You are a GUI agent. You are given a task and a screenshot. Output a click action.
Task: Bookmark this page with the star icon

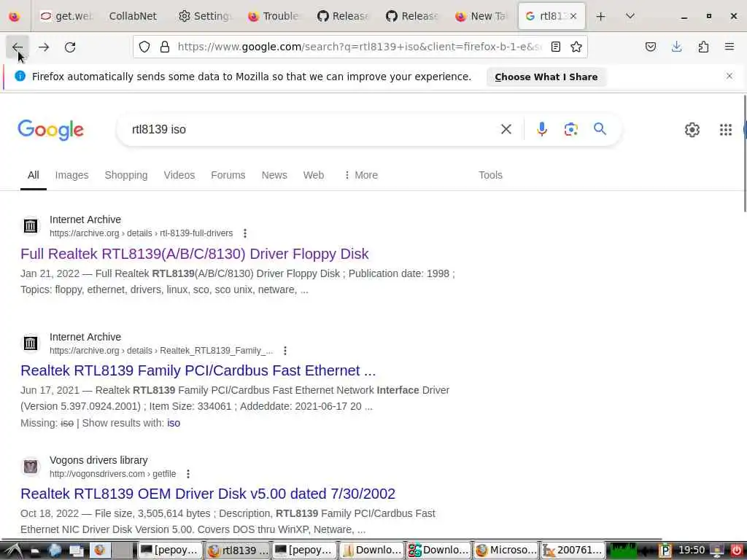576,47
